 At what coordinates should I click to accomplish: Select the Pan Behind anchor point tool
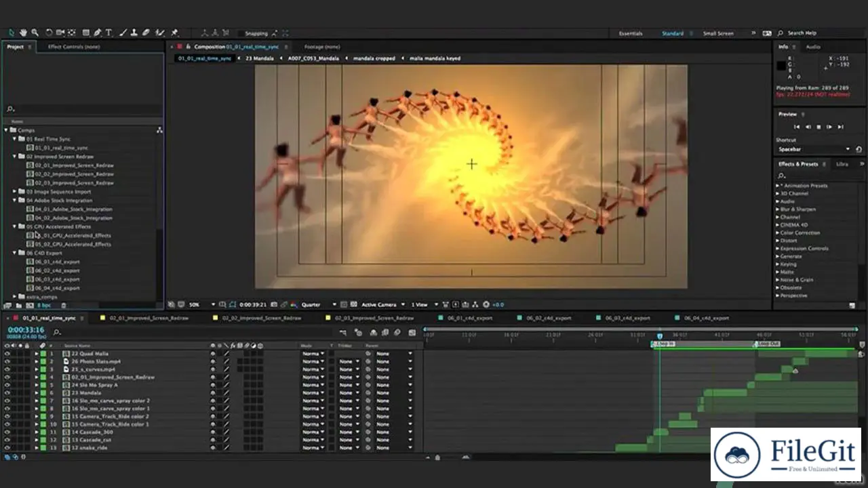click(71, 33)
